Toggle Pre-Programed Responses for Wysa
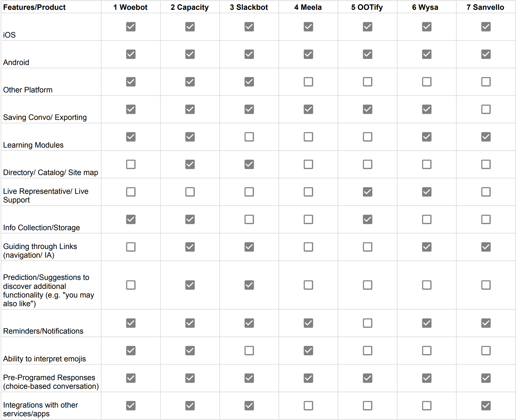The image size is (516, 420). [427, 378]
